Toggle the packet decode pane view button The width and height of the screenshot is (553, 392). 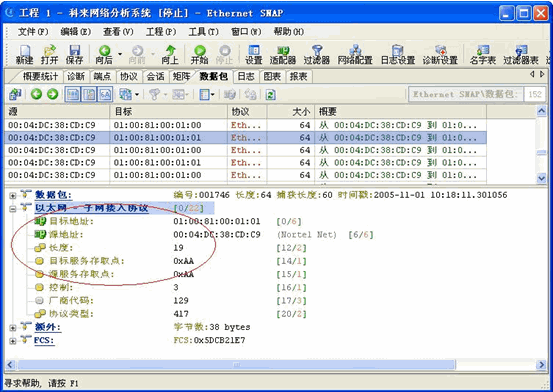[89, 94]
